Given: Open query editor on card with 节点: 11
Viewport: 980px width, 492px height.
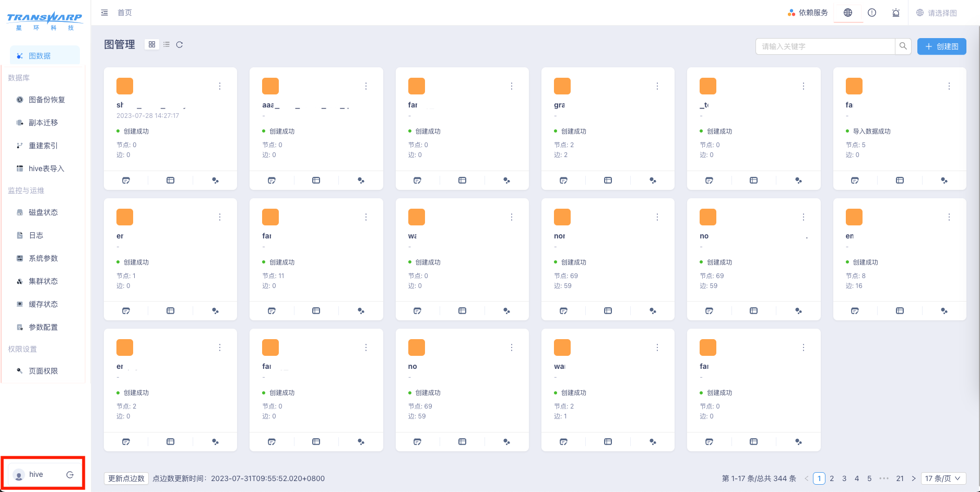Looking at the screenshot, I should click(x=271, y=310).
